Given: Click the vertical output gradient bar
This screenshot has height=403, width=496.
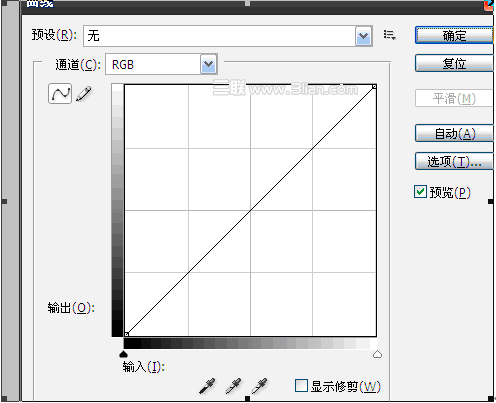Looking at the screenshot, I should pyautogui.click(x=117, y=210).
